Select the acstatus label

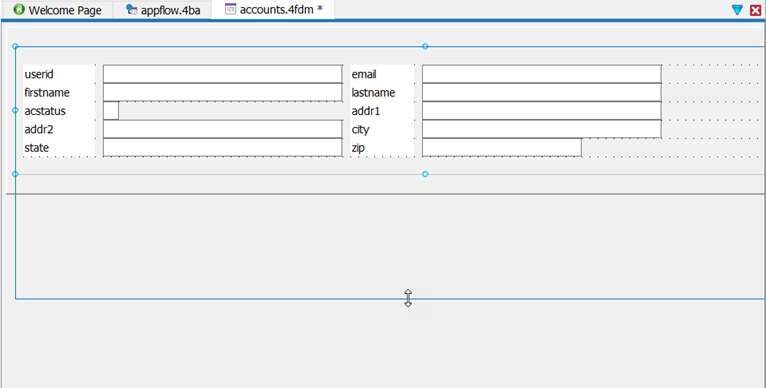tap(45, 111)
